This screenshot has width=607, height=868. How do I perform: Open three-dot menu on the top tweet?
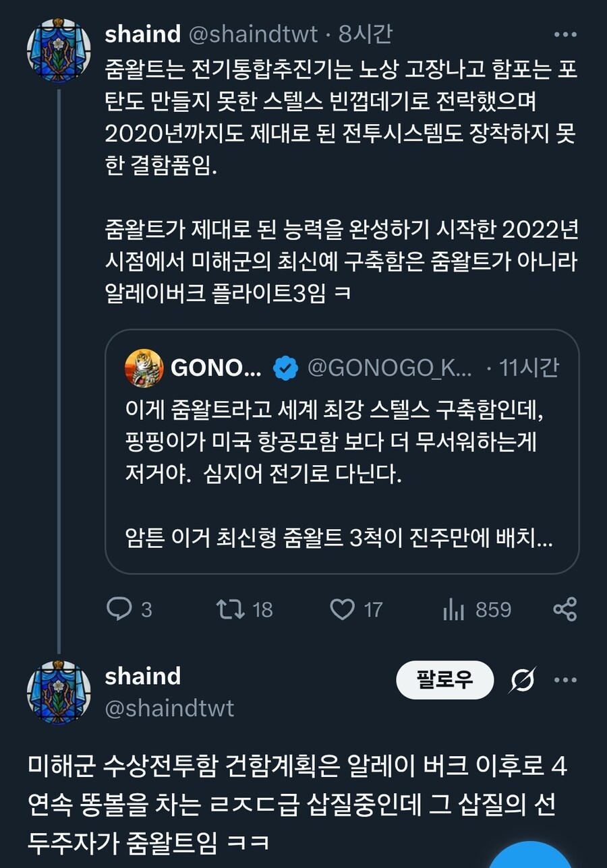click(565, 34)
